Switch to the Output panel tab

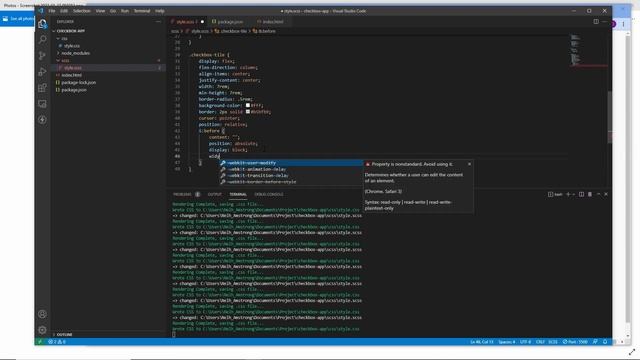point(215,194)
